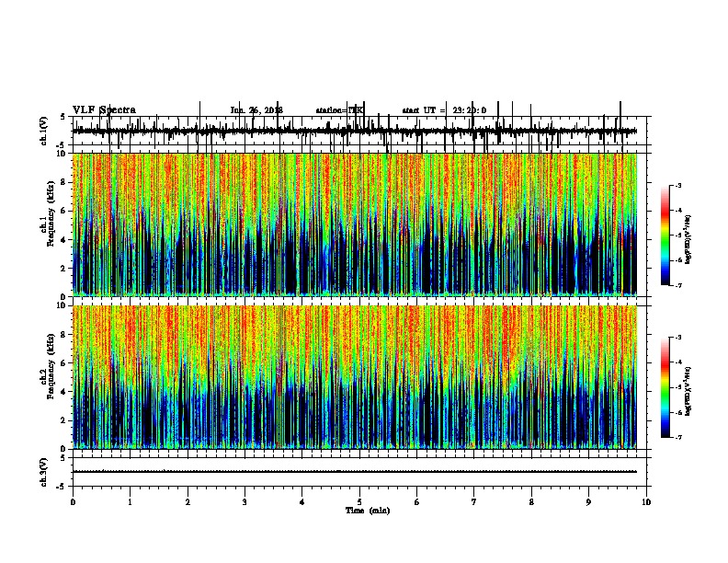This screenshot has width=728, height=563.
Task: Click the '3' minute tick label
Action: point(245,501)
